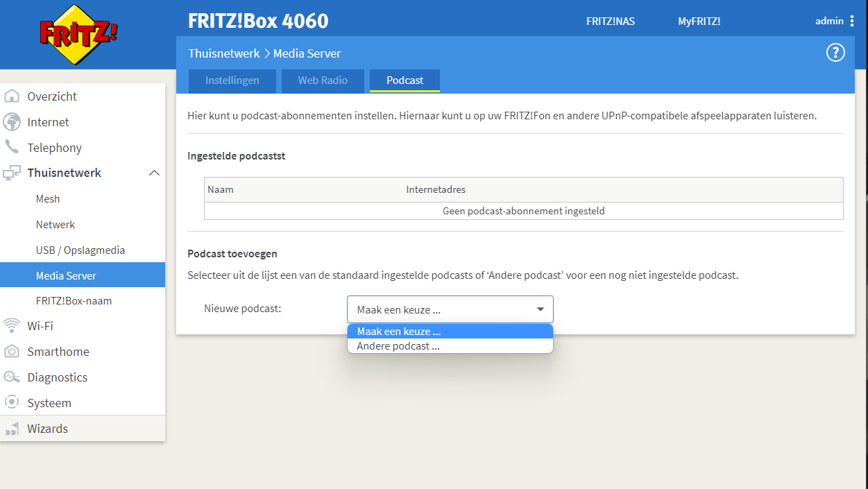Click the Systeem icon in sidebar
Viewport: 868px width, 489px height.
12,403
